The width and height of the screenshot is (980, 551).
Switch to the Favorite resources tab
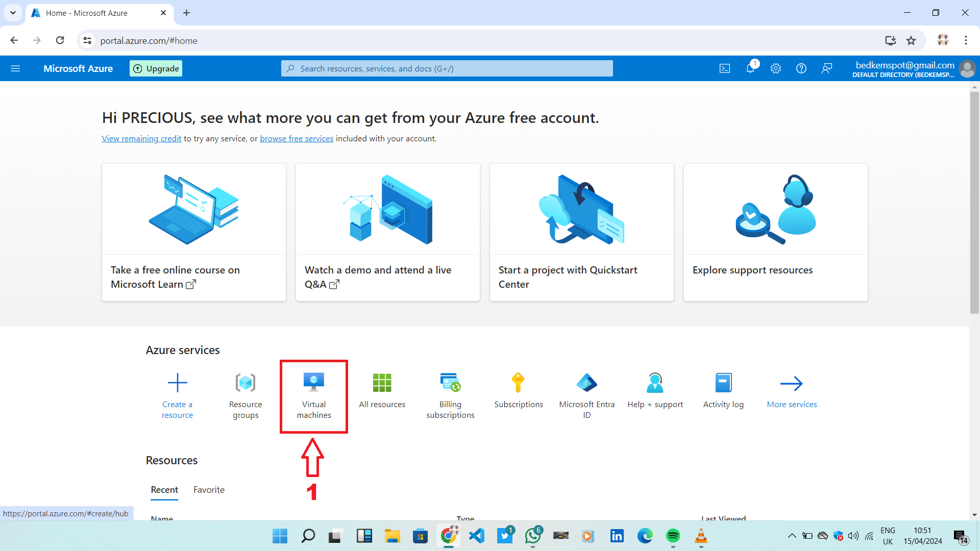(x=209, y=490)
